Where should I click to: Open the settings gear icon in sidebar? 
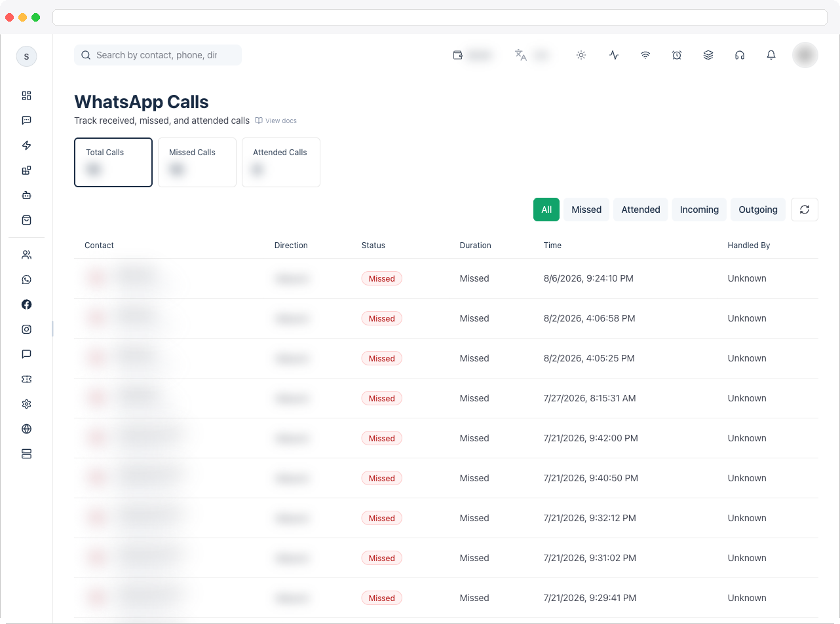pos(26,404)
